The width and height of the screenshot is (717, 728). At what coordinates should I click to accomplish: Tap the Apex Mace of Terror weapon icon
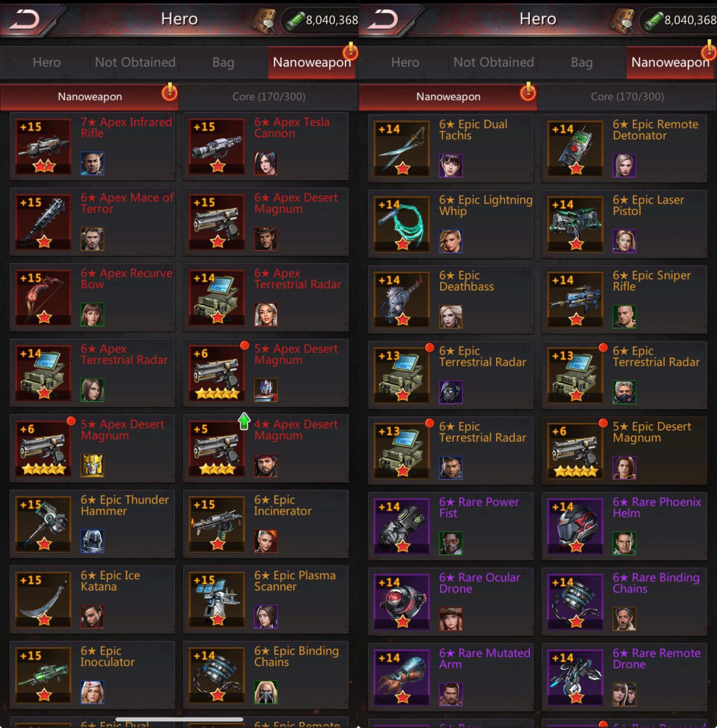coord(43,222)
